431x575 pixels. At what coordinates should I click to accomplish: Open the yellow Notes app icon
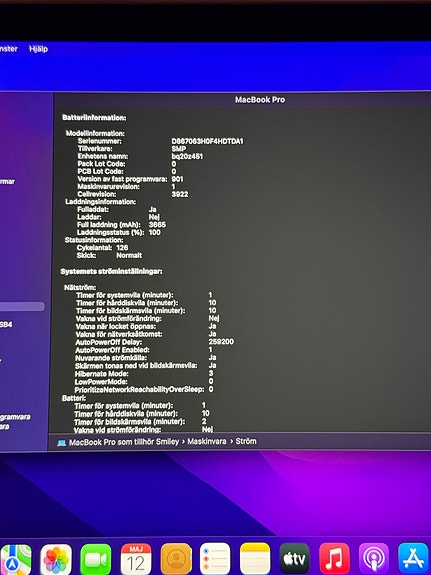pos(255,559)
